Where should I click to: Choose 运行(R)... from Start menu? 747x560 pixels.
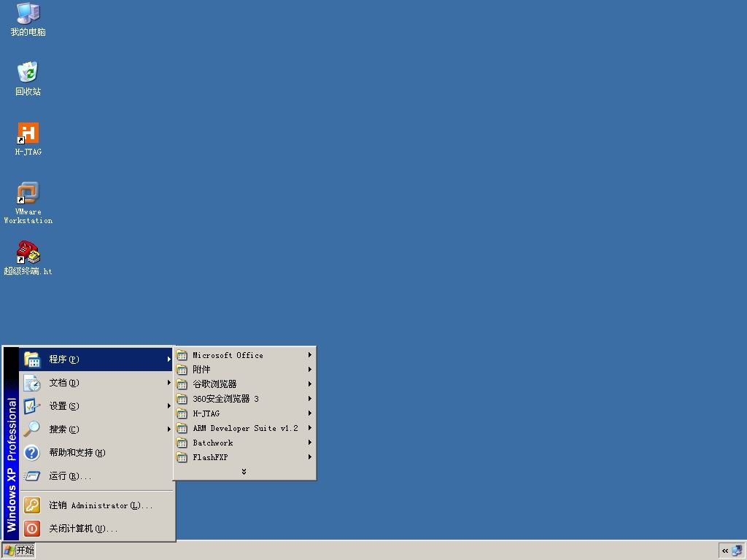point(96,476)
